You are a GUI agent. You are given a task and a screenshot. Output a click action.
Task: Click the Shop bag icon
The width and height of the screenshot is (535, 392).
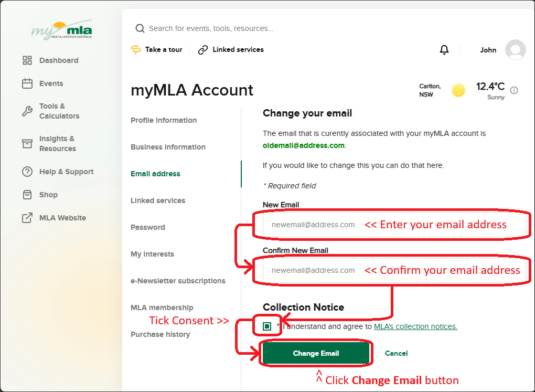click(27, 195)
